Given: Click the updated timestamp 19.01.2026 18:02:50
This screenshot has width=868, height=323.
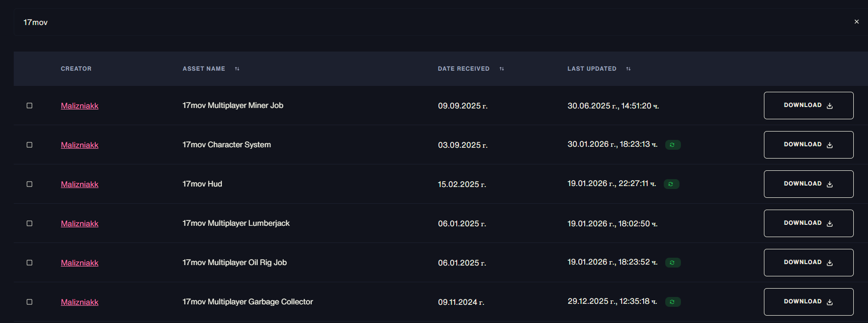Looking at the screenshot, I should coord(612,224).
